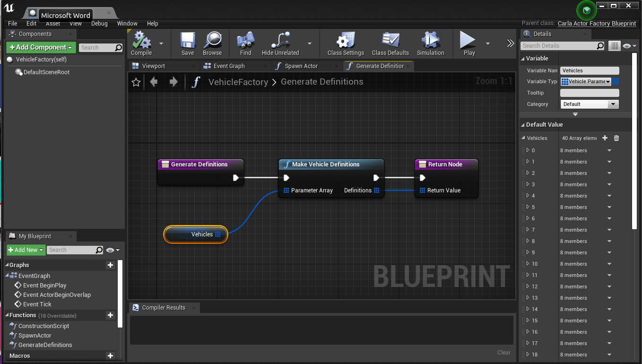Switch to the Event Graph tab
The height and width of the screenshot is (364, 642).
click(x=229, y=66)
